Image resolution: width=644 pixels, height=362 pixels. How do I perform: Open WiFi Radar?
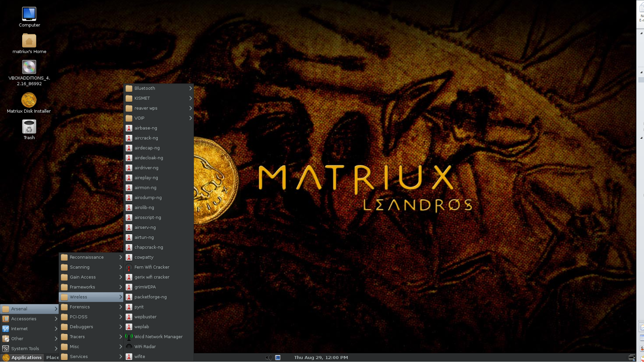tap(144, 346)
